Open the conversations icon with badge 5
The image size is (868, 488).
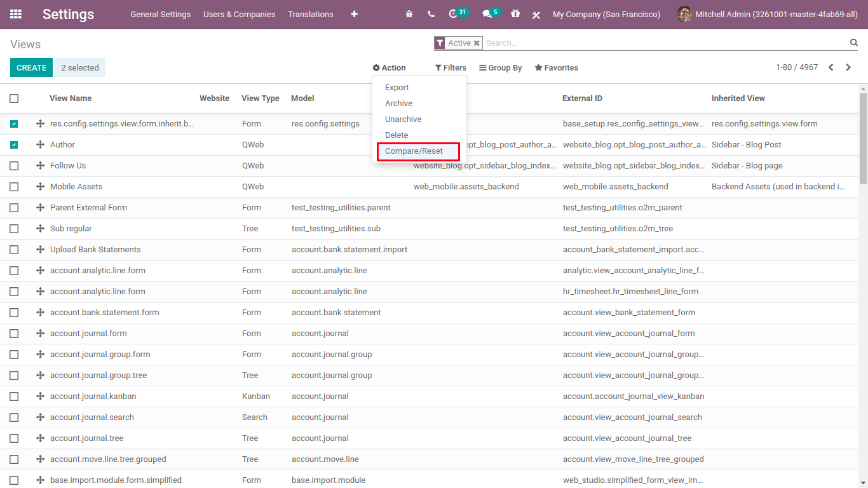click(491, 13)
